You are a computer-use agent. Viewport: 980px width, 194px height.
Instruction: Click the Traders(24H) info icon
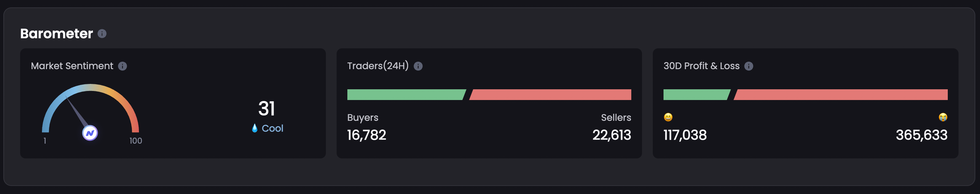click(418, 66)
